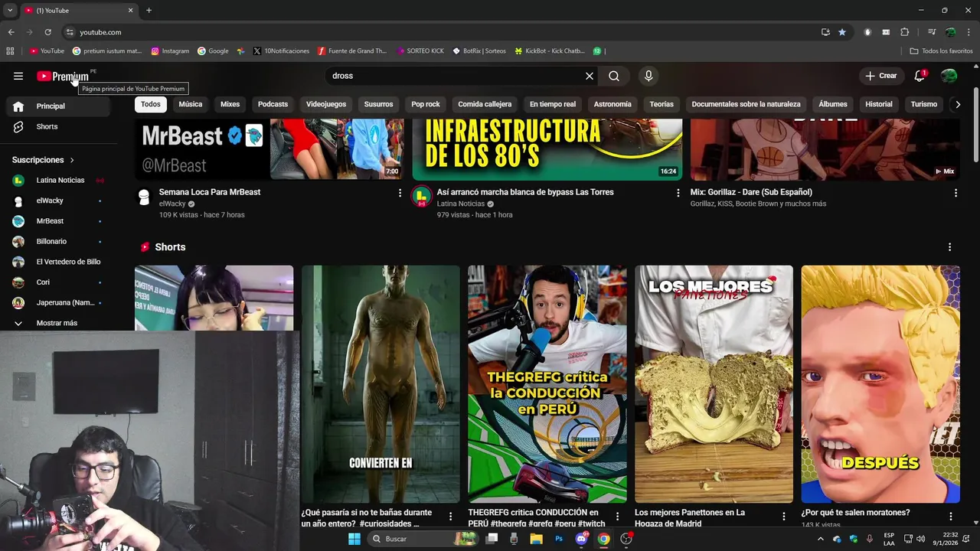Expand the Suscripciones section arrow
Viewport: 980px width, 551px height.
(x=72, y=160)
